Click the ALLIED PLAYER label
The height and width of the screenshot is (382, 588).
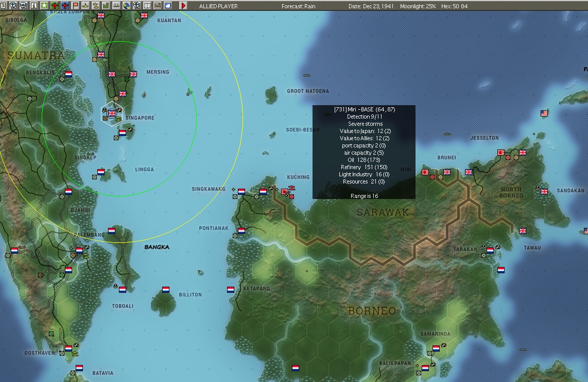219,6
